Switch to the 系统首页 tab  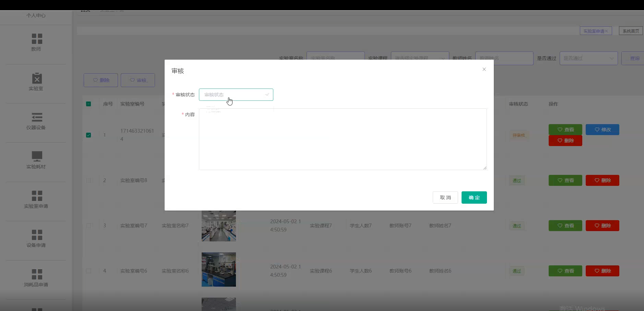click(x=630, y=31)
